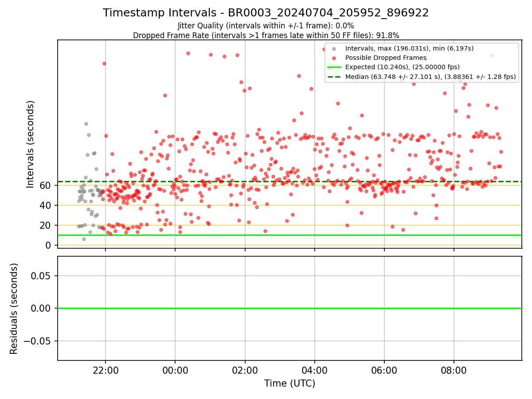The image size is (532, 399).
Task: Click the solid green expected line in the intervals plot
Action: [289, 235]
